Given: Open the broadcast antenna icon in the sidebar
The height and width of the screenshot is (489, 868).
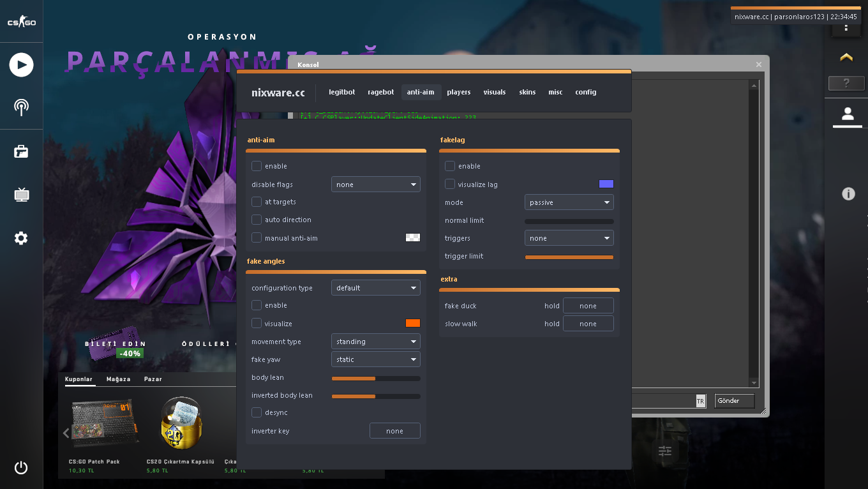Looking at the screenshot, I should 21,107.
